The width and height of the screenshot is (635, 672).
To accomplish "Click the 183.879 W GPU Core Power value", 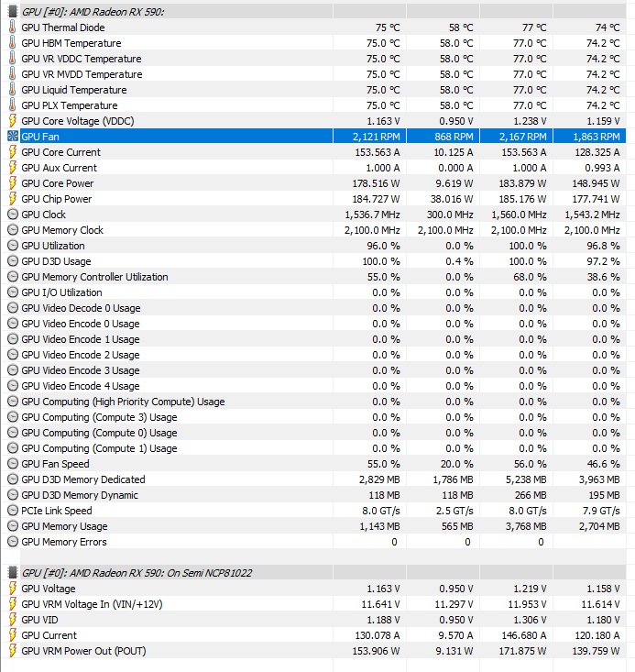I will pyautogui.click(x=522, y=183).
